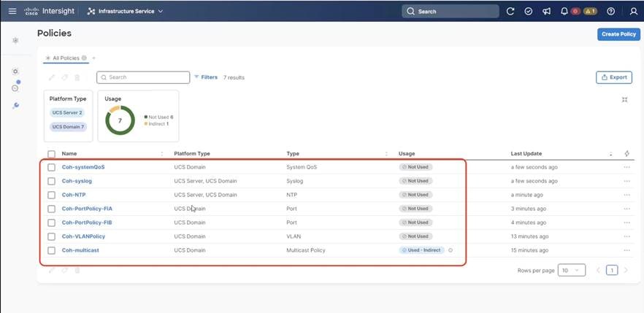Sort by the Type column sort arrows
This screenshot has width=644, height=313.
(386, 154)
